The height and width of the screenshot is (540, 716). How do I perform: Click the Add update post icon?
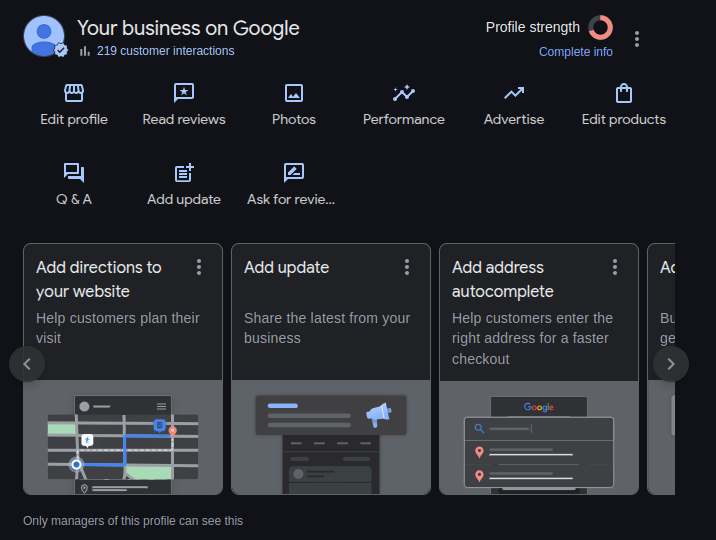[x=184, y=173]
